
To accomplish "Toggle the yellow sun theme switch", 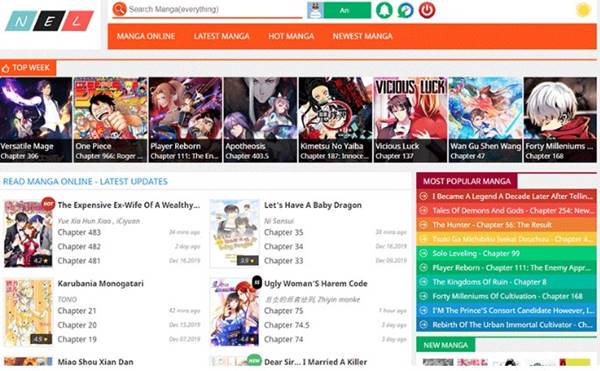I will click(583, 10).
